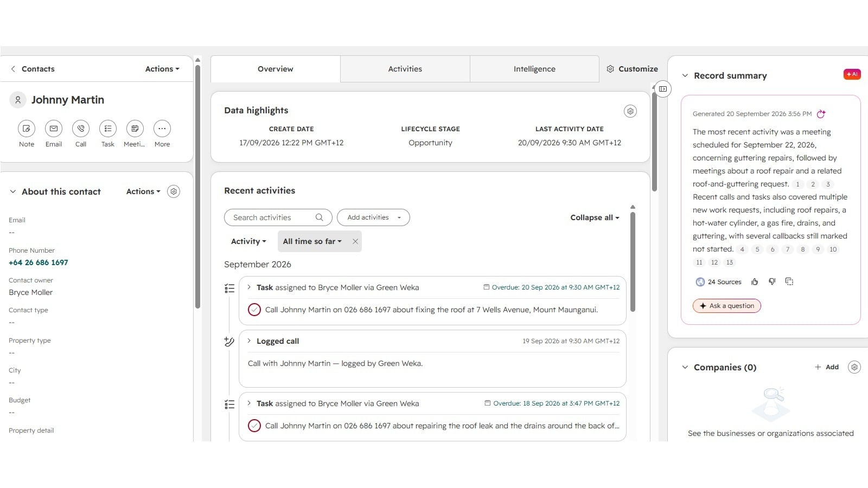Collapse the Record summary panel
868x488 pixels.
(x=685, y=75)
